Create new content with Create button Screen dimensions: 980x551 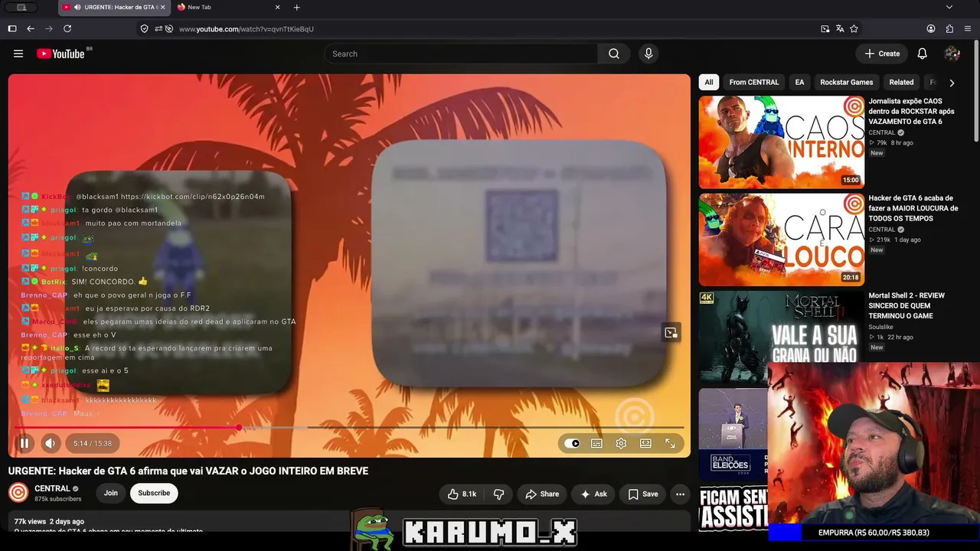882,54
